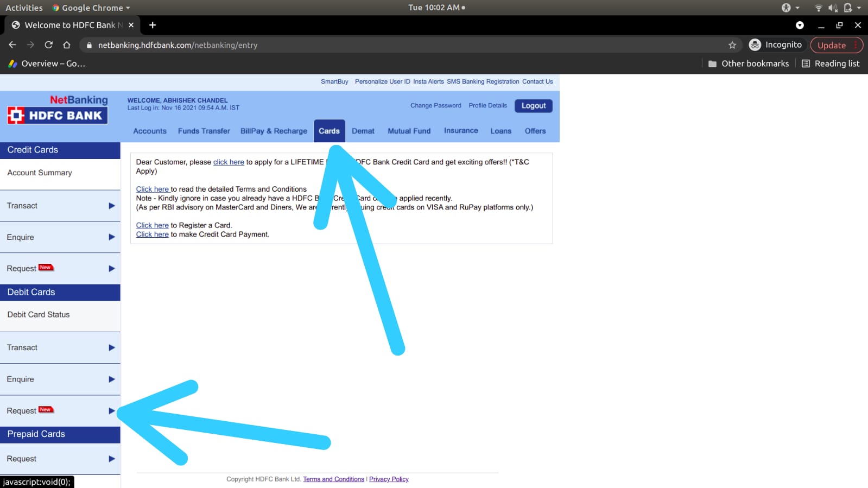868x488 pixels.
Task: Open Profile Details link
Action: click(x=488, y=105)
